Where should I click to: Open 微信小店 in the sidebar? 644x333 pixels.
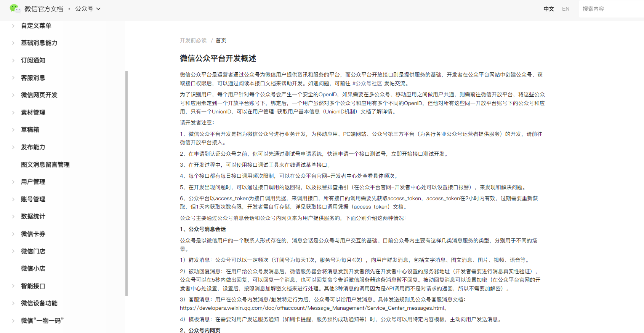click(x=33, y=269)
